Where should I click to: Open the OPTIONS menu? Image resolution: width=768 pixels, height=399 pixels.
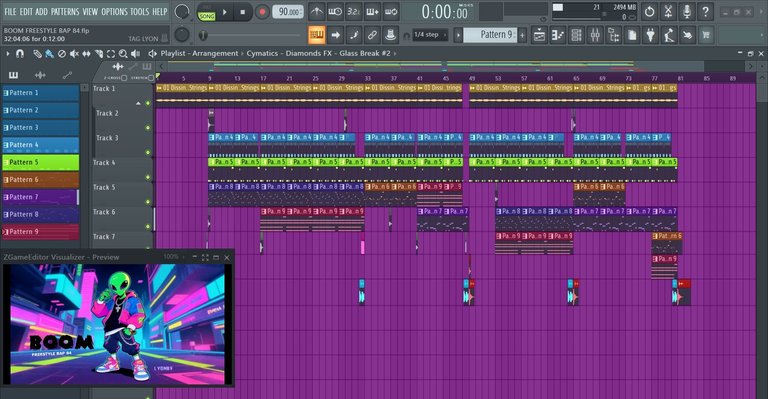(x=114, y=11)
